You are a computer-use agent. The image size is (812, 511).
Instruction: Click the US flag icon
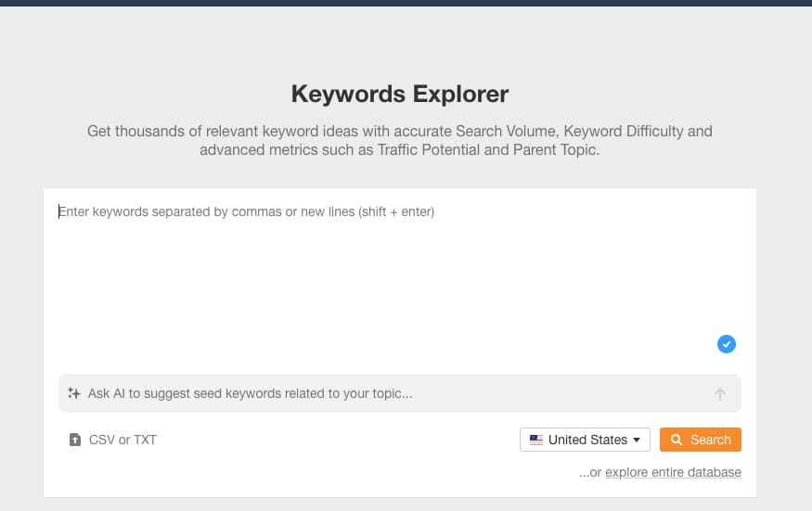pyautogui.click(x=536, y=440)
